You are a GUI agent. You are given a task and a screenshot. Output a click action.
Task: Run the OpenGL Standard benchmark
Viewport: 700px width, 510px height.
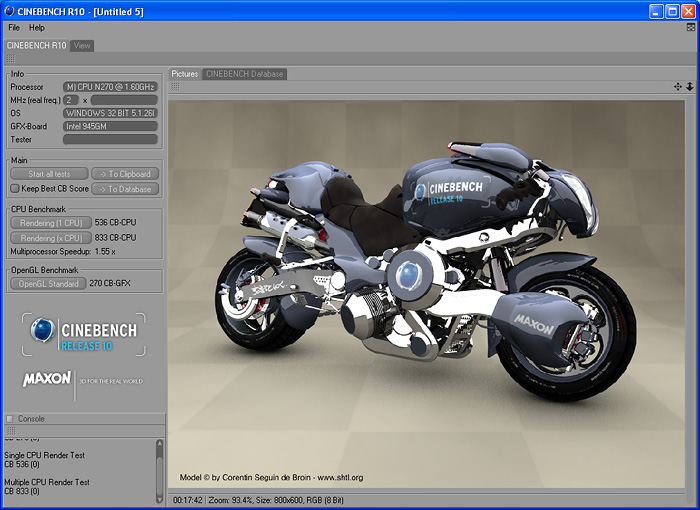click(48, 284)
